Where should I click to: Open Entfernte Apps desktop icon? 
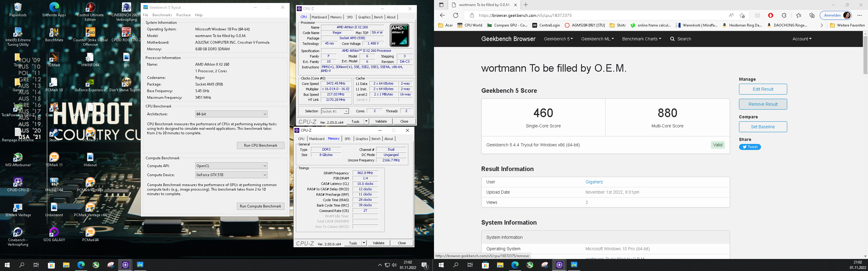coord(54,9)
